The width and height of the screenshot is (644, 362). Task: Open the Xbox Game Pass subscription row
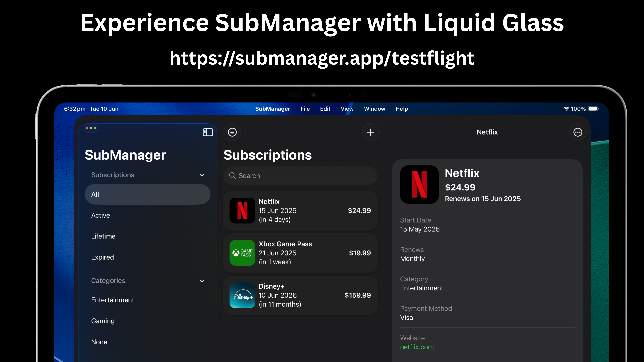pos(300,253)
